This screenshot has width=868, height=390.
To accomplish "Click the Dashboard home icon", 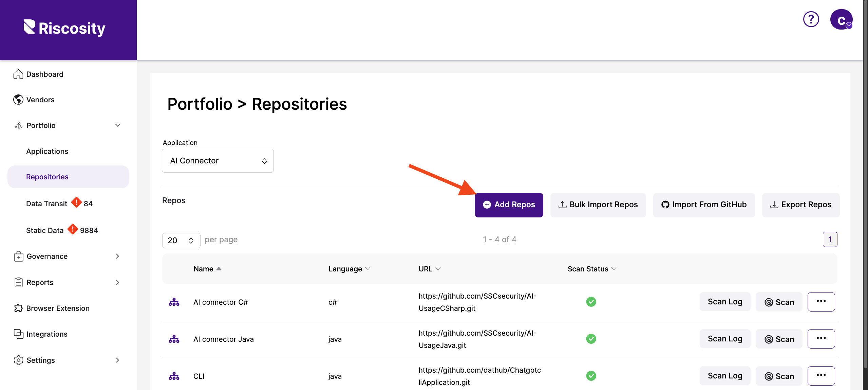I will click(x=18, y=74).
